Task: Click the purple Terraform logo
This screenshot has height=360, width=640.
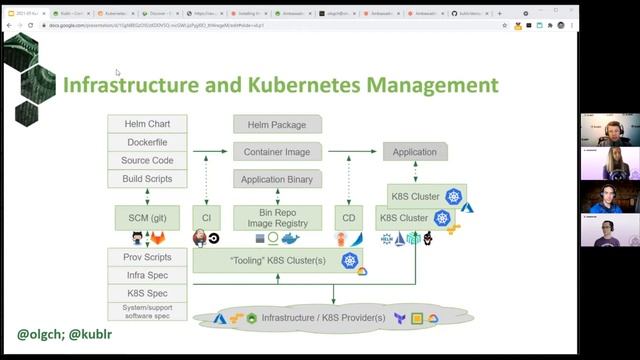Action: coord(400,318)
